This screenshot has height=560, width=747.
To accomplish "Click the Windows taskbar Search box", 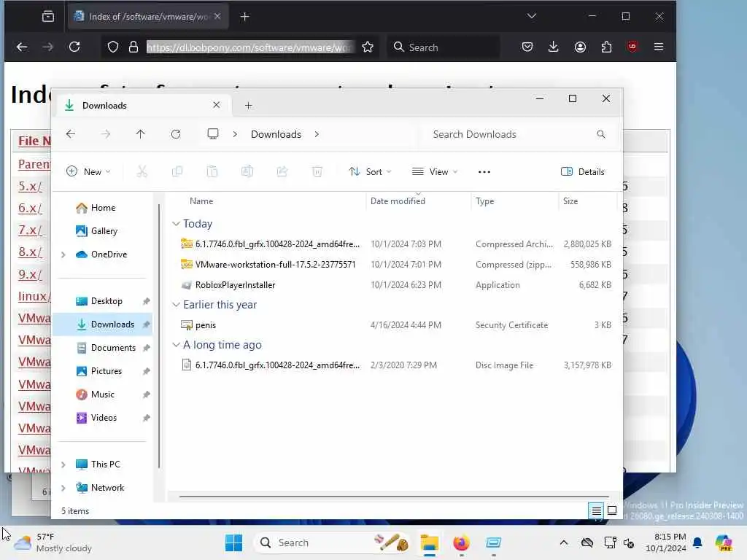I will [333, 542].
